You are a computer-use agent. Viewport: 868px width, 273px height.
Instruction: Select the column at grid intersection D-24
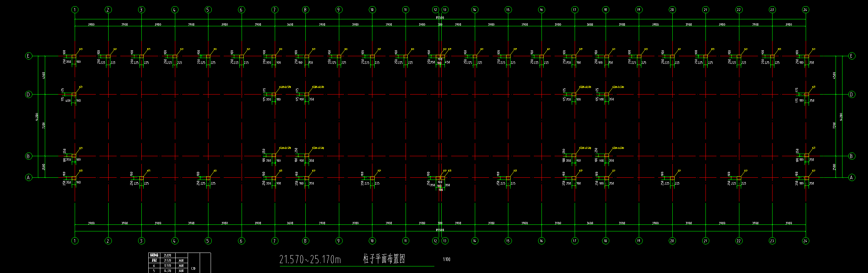pyautogui.click(x=806, y=95)
